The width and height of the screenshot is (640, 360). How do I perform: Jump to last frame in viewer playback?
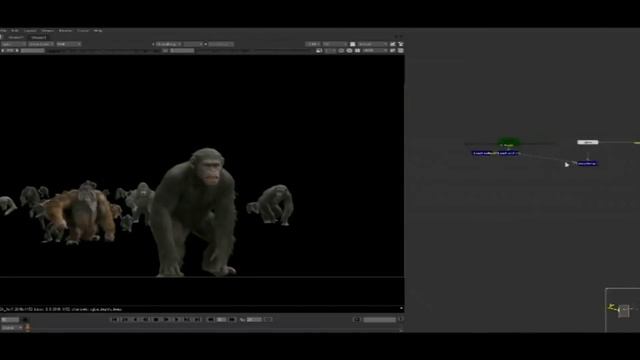(198, 320)
